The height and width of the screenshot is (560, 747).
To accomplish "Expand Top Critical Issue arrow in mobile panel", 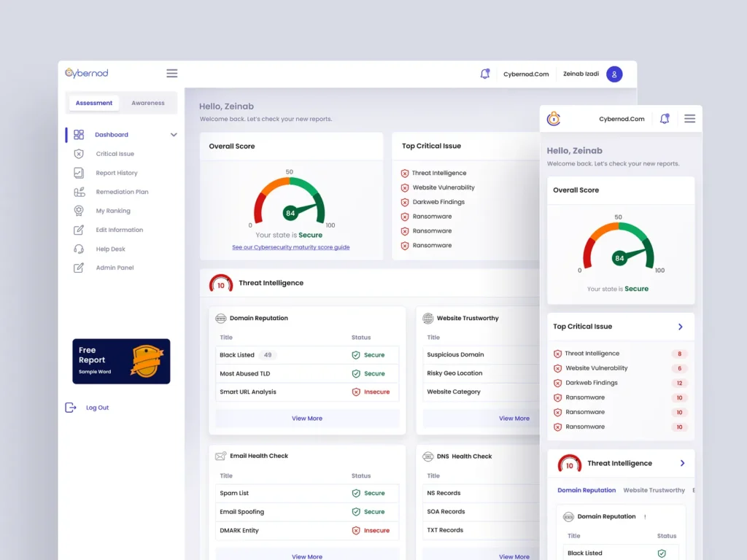I will point(681,327).
